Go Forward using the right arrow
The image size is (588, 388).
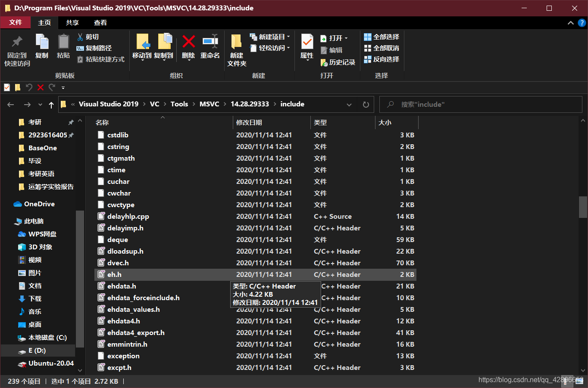[27, 105]
